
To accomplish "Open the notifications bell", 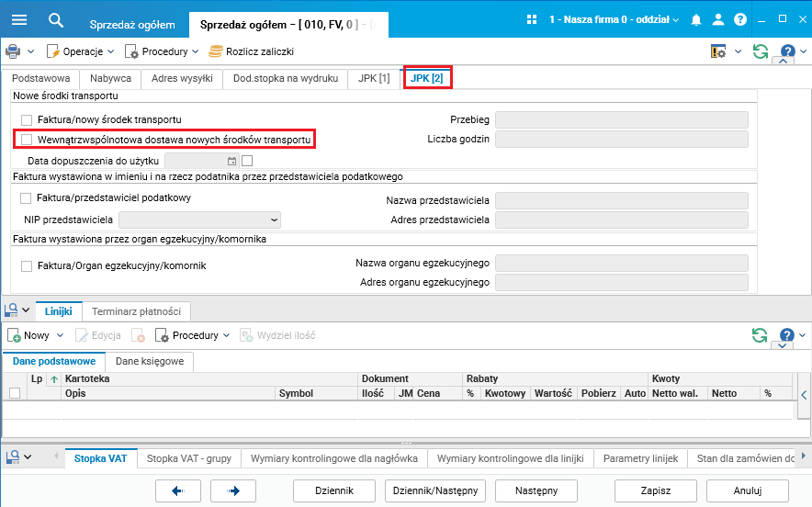I will pos(696,20).
